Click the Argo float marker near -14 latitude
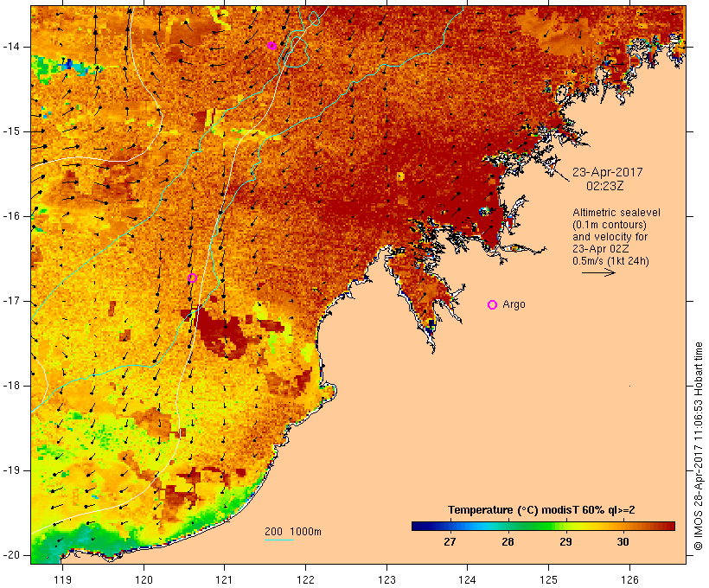The image size is (709, 588). point(271,46)
